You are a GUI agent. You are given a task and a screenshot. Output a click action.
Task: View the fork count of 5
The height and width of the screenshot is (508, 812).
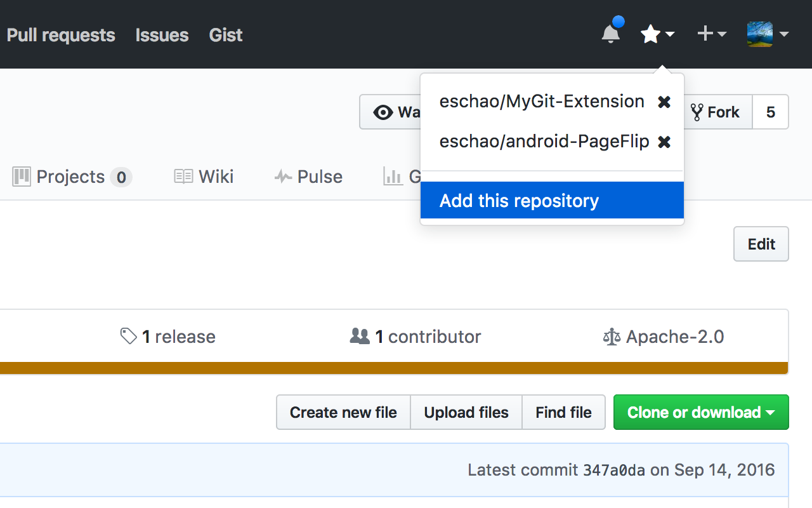[771, 112]
